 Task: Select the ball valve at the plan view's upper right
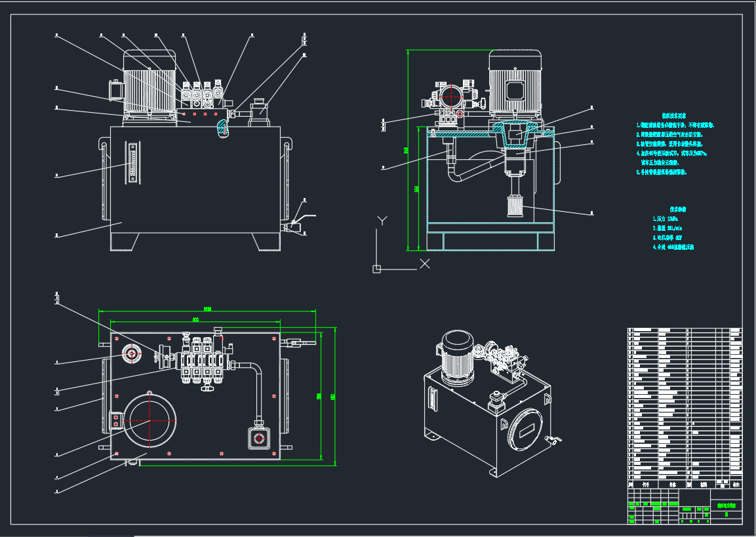tap(298, 343)
